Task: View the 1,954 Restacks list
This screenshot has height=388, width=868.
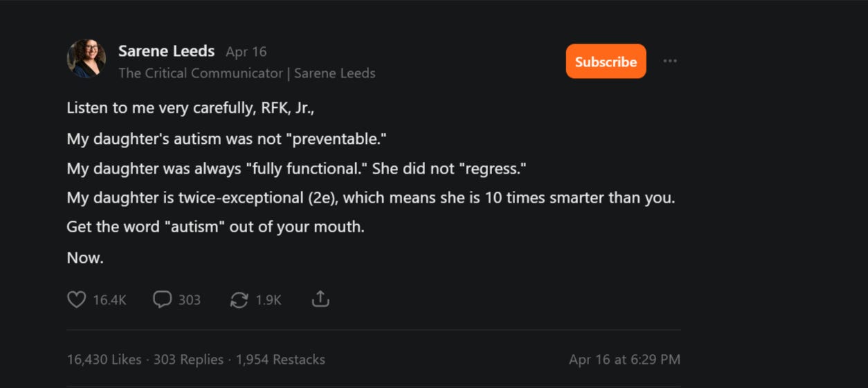Action: coord(280,360)
